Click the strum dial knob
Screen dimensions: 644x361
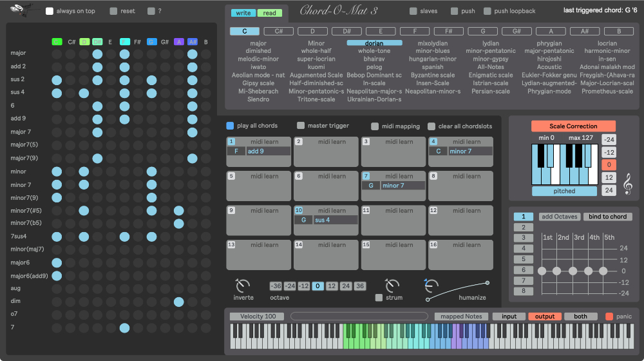click(x=392, y=285)
